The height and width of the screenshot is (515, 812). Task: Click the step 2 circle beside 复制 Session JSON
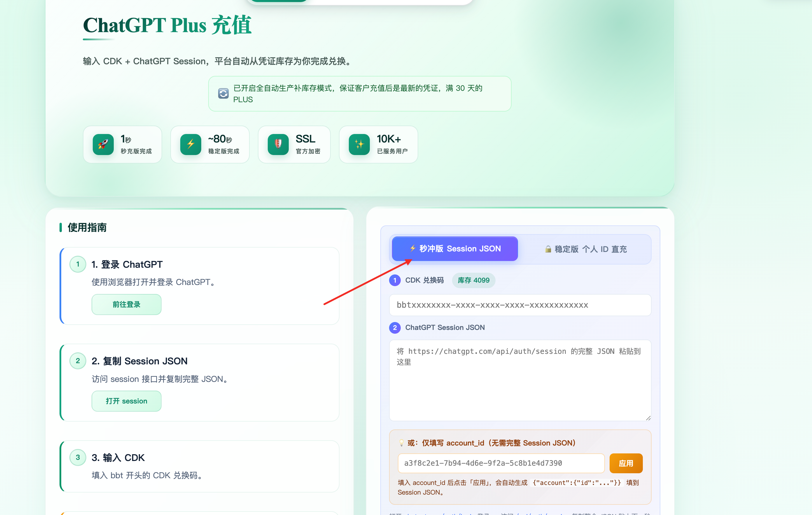[78, 361]
